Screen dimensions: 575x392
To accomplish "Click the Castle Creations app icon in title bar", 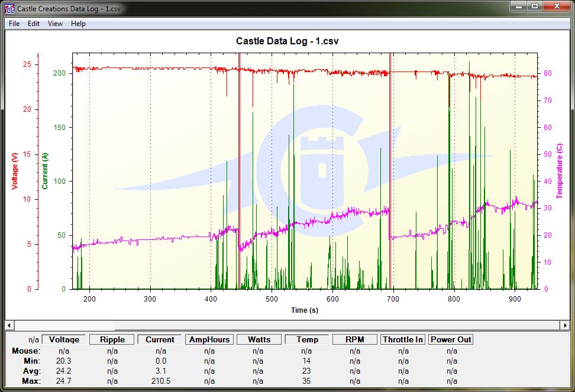I will [x=9, y=8].
